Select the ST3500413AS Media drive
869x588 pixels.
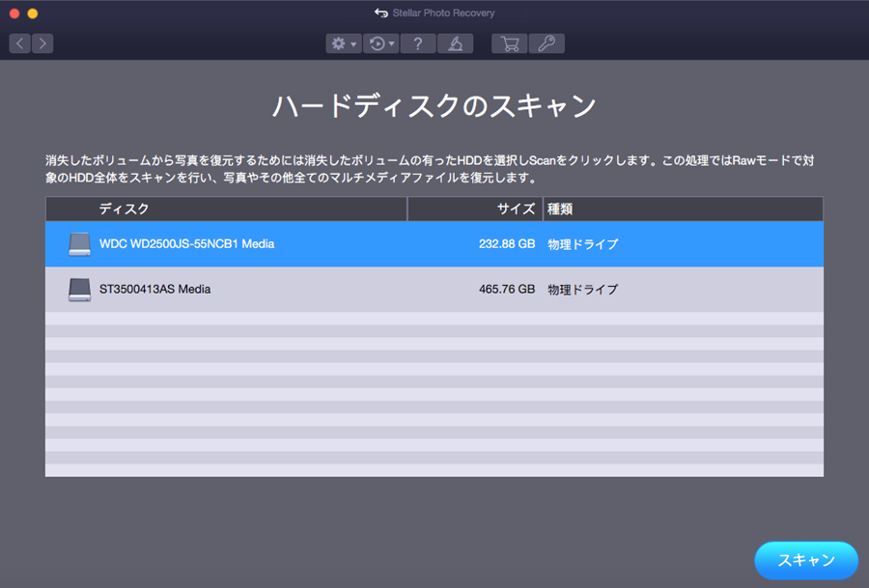pos(434,290)
